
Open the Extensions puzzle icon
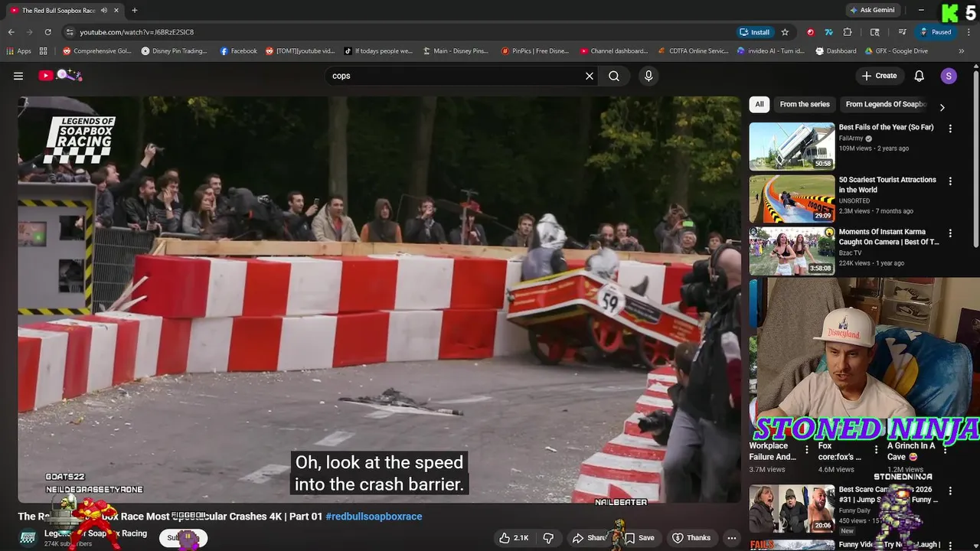tap(848, 32)
